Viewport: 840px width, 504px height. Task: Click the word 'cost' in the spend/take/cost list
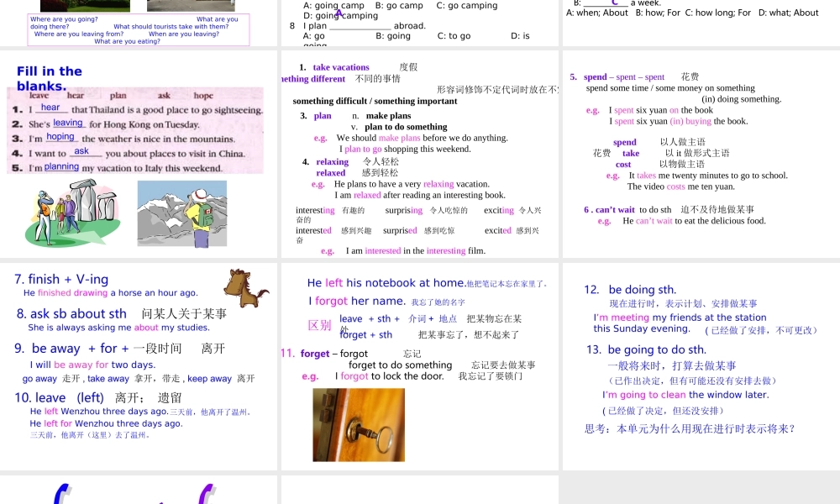pyautogui.click(x=623, y=165)
